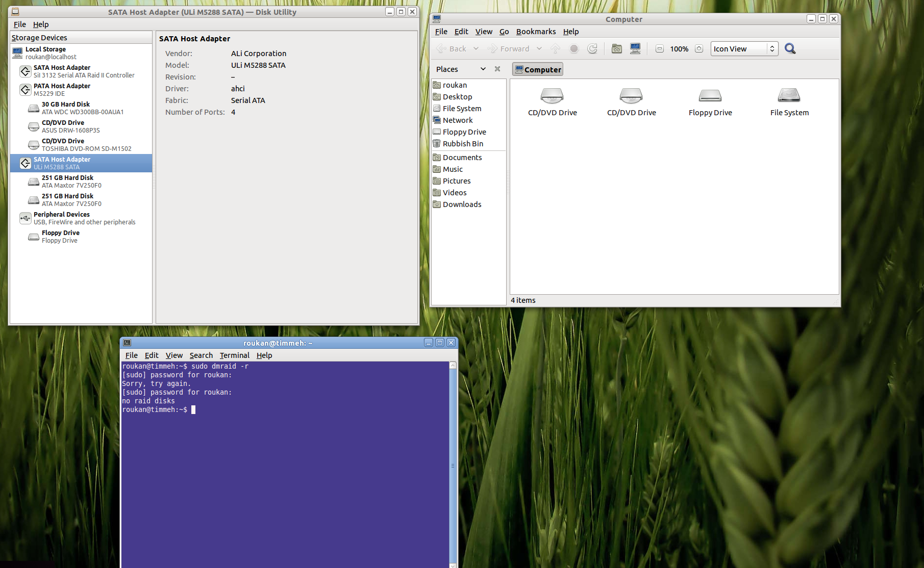This screenshot has width=924, height=568.
Task: Click the 100% zoom level label
Action: (x=679, y=49)
